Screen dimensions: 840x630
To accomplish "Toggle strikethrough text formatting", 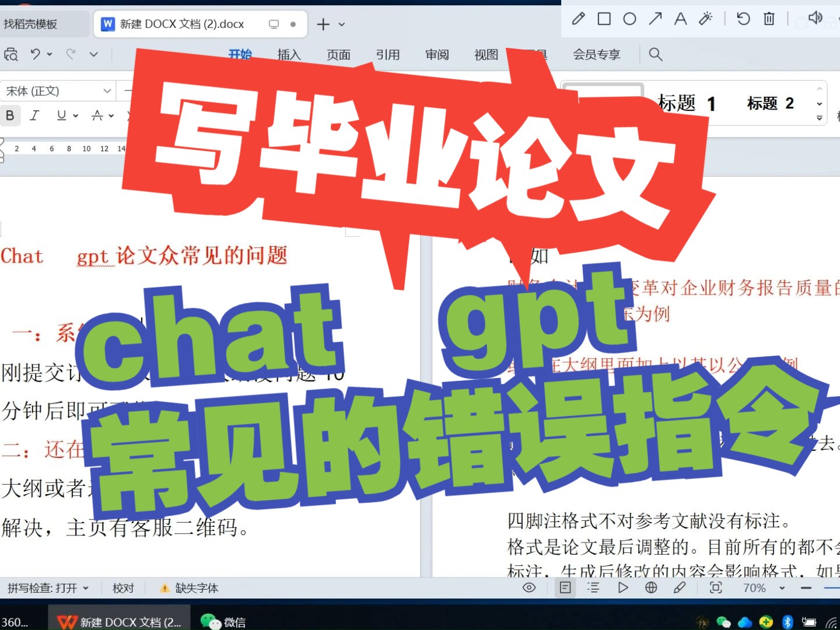I will [97, 115].
